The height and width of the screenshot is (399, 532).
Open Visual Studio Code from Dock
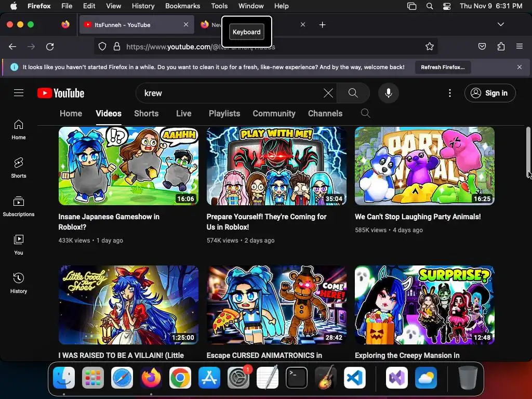tap(354, 377)
